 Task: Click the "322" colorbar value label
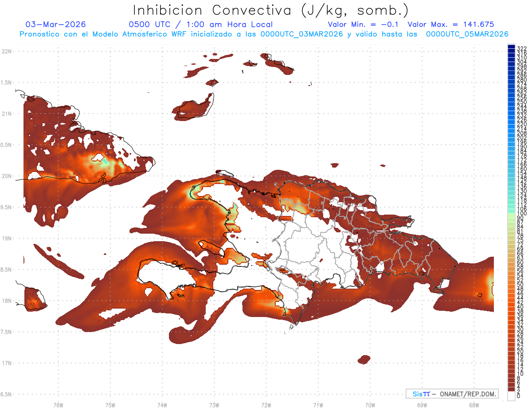tap(522, 48)
